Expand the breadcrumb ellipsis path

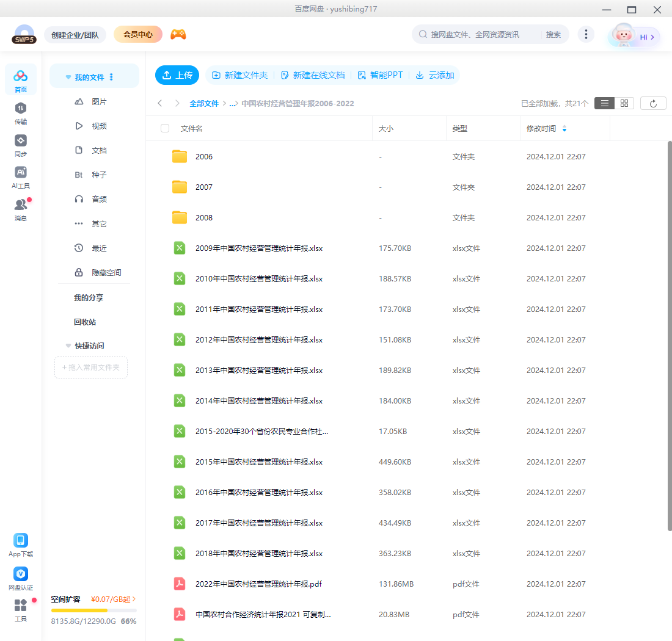pos(233,103)
